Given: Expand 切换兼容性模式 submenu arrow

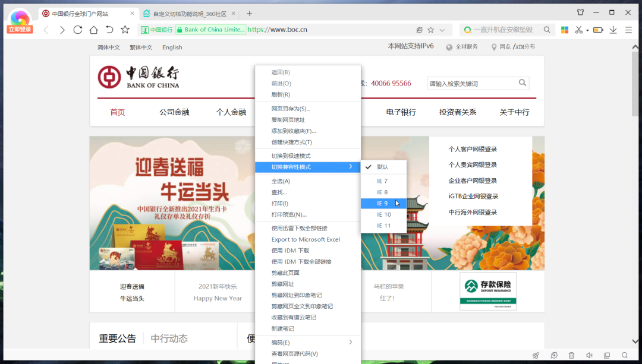Looking at the screenshot, I should coord(351,166).
